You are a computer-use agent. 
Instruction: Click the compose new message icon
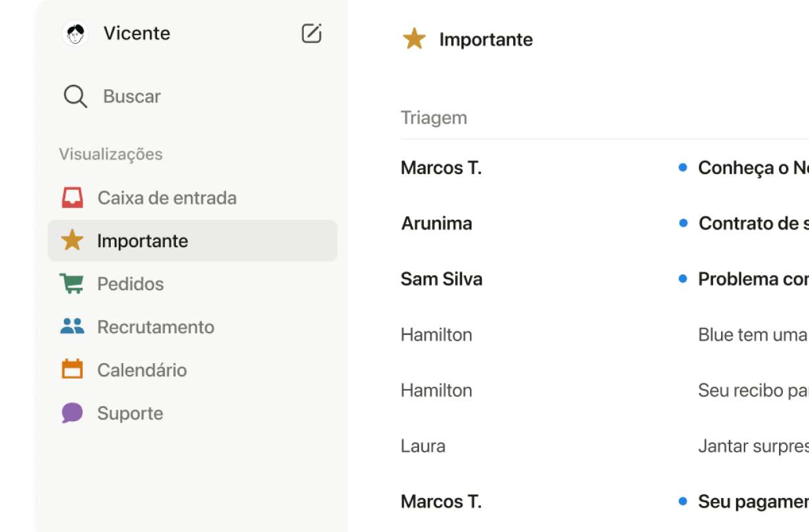pyautogui.click(x=312, y=33)
